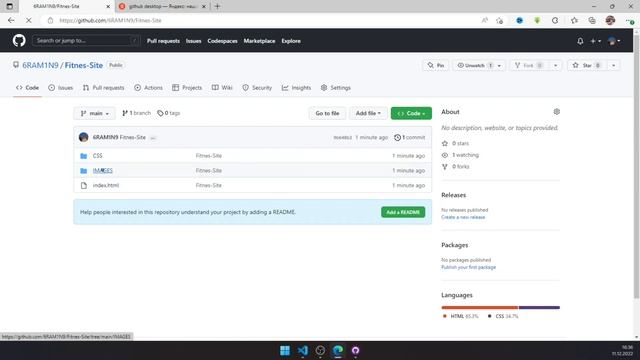Click the IMAGES folder icon
The height and width of the screenshot is (360, 640).
[x=84, y=171]
